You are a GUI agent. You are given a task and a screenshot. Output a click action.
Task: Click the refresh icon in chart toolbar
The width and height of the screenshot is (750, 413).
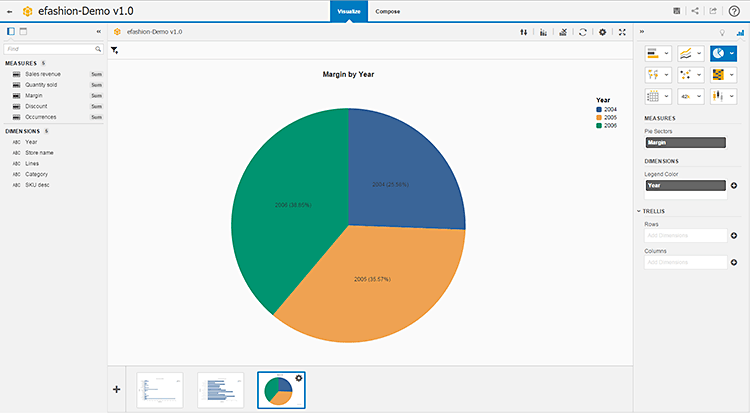[x=582, y=32]
